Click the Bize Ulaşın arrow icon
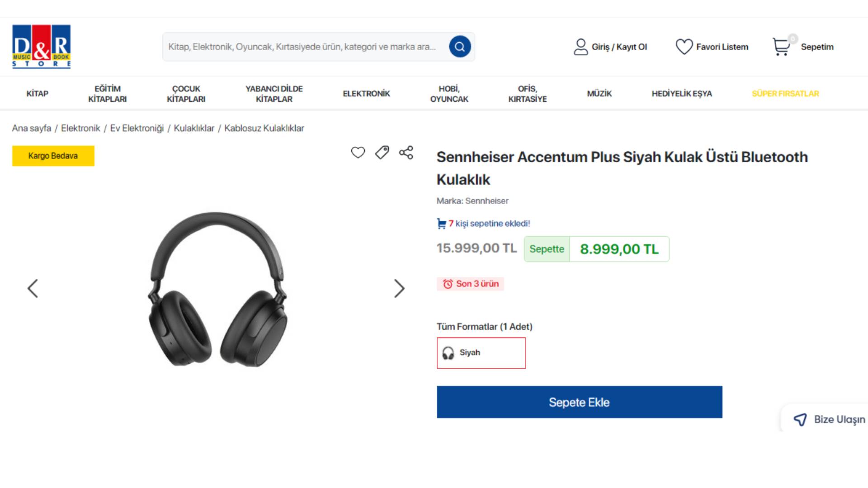868x488 pixels. pos(800,420)
